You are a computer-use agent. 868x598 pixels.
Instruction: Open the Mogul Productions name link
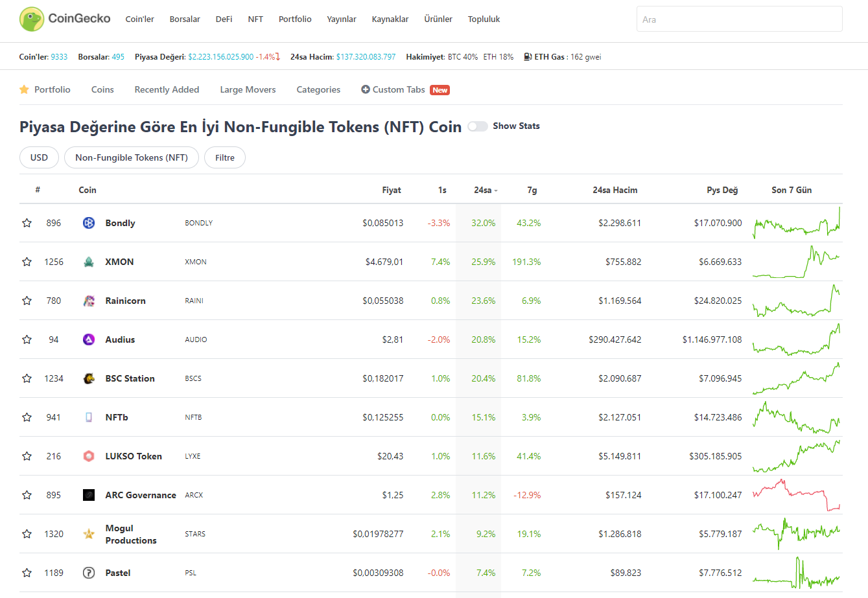tap(131, 535)
